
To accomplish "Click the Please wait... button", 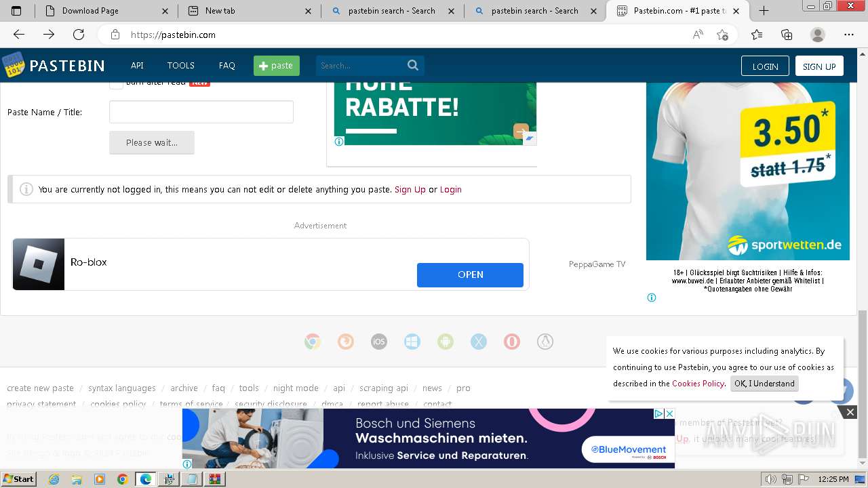I will (x=152, y=142).
